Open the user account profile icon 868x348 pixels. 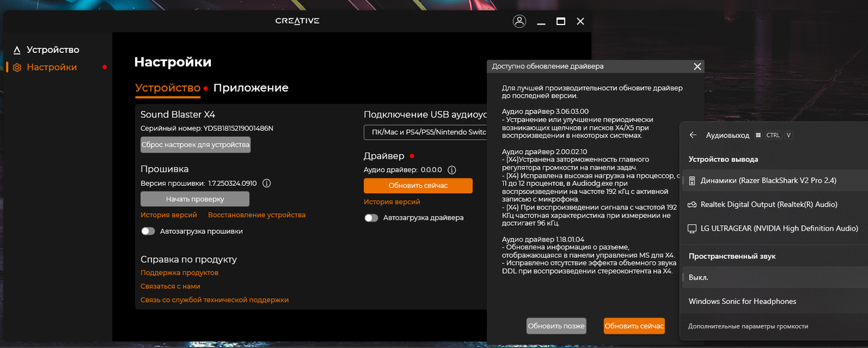point(519,21)
